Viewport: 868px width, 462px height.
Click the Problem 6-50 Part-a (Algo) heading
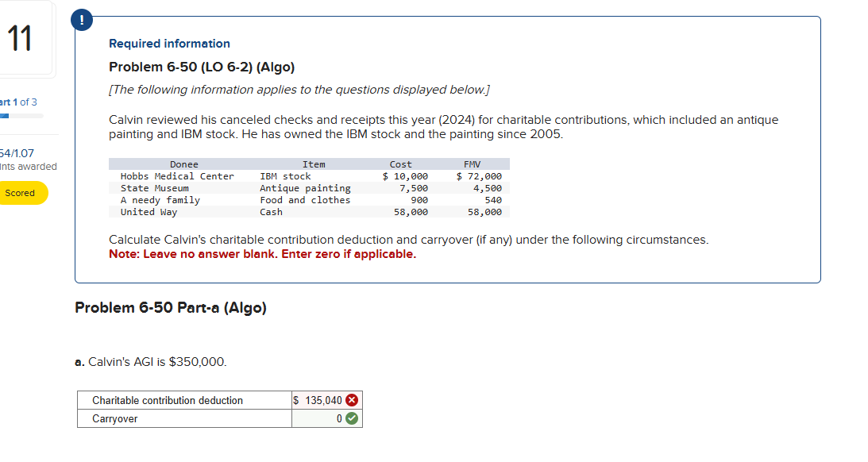tap(172, 308)
